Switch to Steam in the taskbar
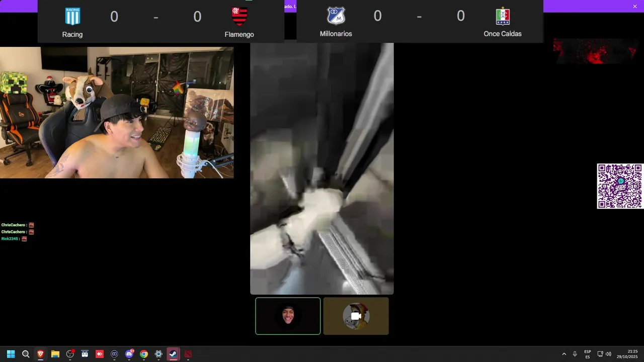This screenshot has width=644, height=362. [x=173, y=354]
